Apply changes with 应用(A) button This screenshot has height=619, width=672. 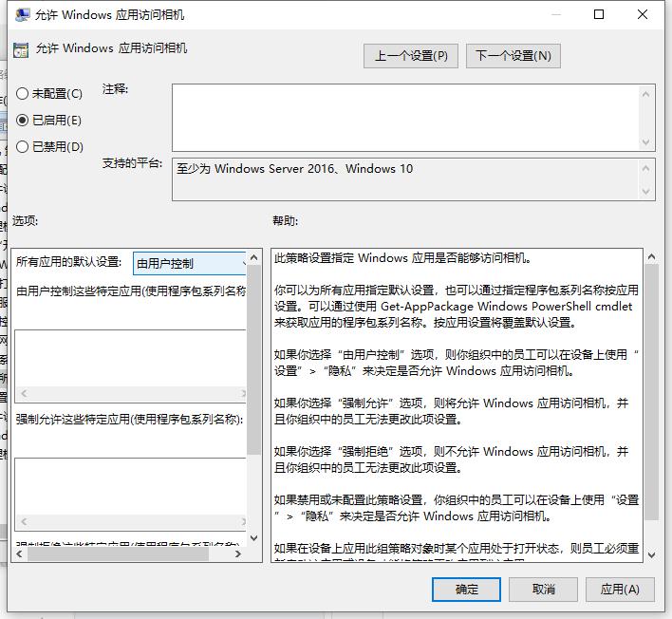(x=620, y=589)
